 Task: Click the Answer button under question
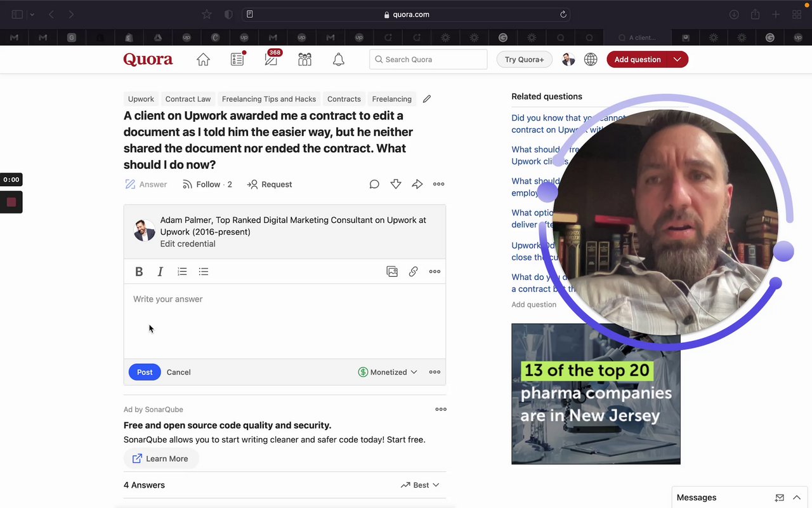146,184
